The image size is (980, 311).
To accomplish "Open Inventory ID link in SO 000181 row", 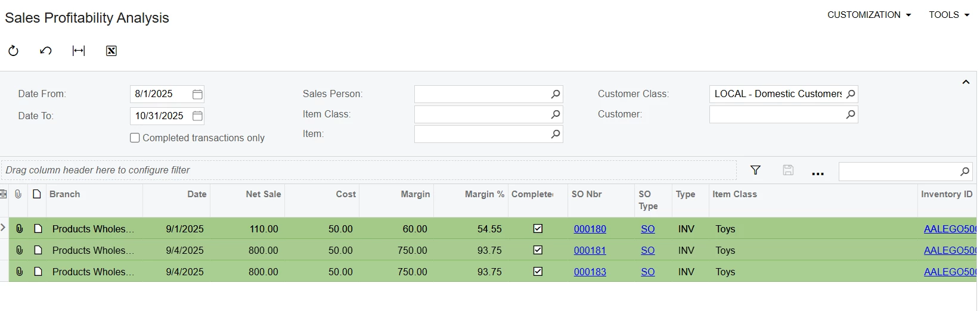I will 950,250.
